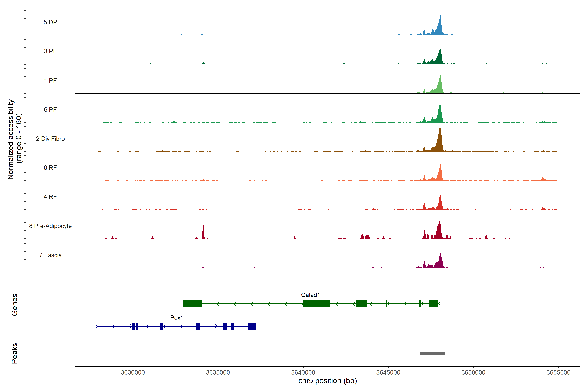Click the 2 Div Fibro label

[50, 139]
